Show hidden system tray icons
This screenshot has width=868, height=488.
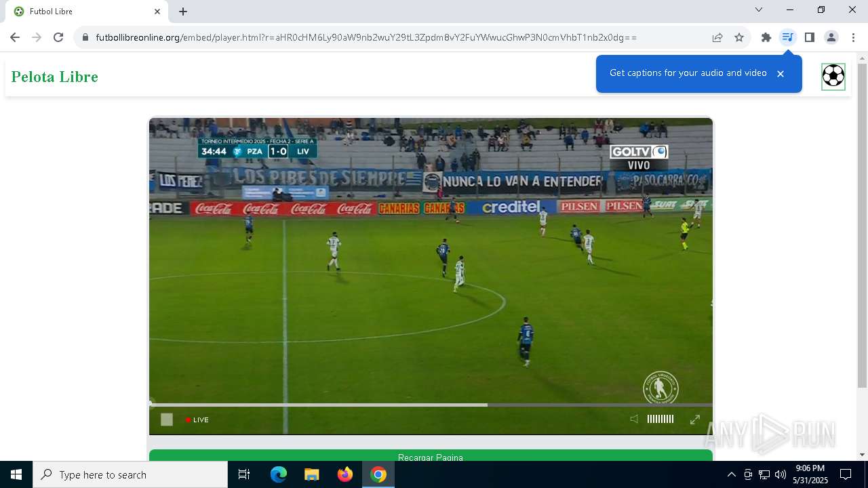point(731,474)
